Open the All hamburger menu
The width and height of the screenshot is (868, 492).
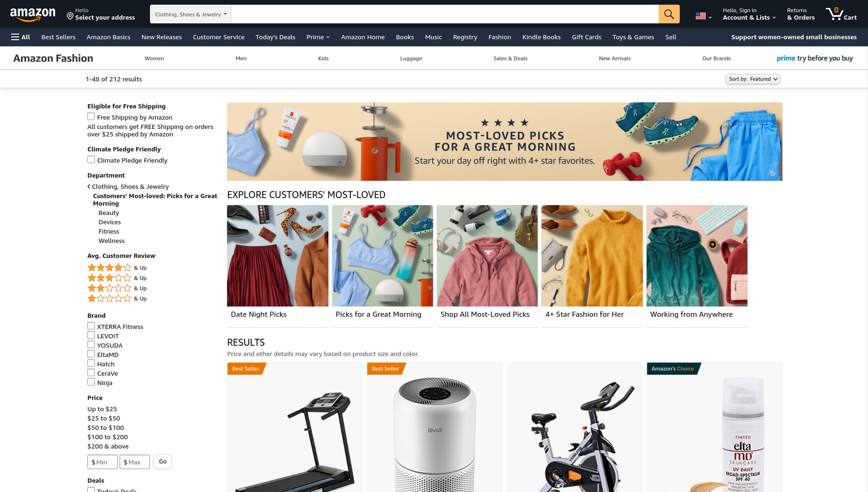(21, 37)
